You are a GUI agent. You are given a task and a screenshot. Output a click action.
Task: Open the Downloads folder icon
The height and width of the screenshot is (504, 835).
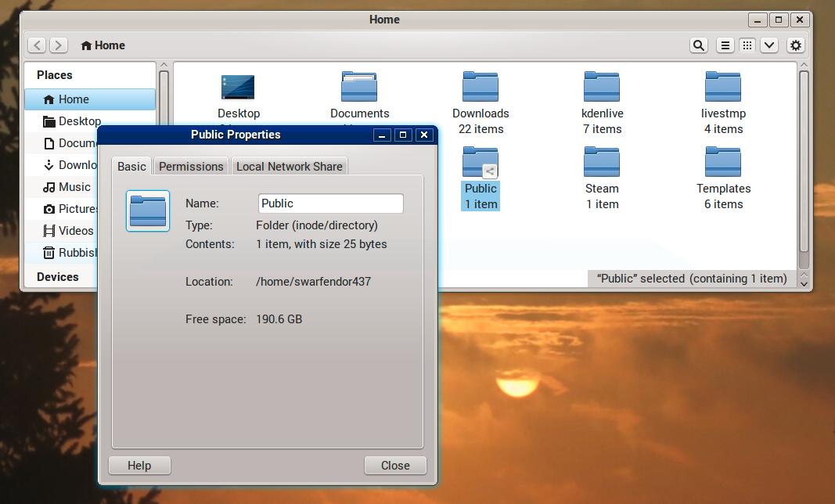pos(480,87)
